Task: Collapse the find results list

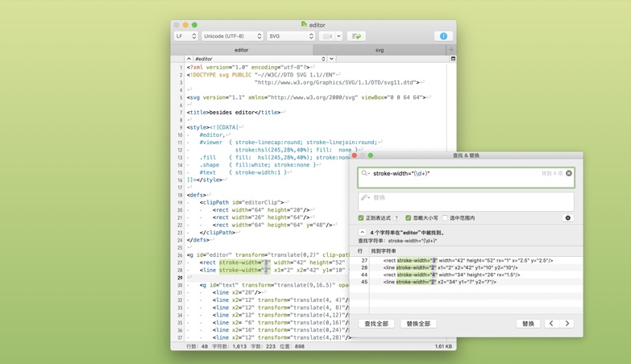Action: (x=362, y=233)
